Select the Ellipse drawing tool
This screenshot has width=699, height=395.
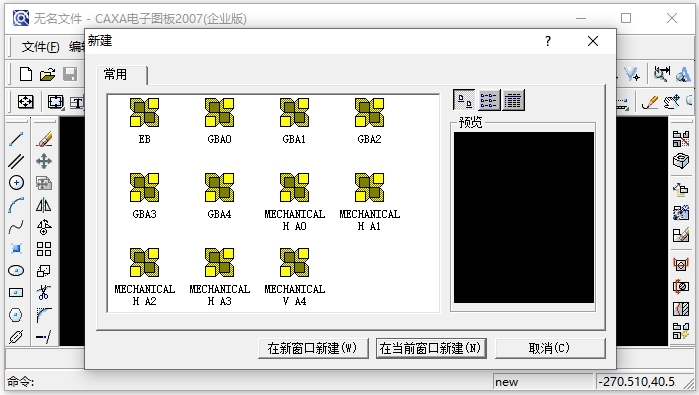click(16, 271)
